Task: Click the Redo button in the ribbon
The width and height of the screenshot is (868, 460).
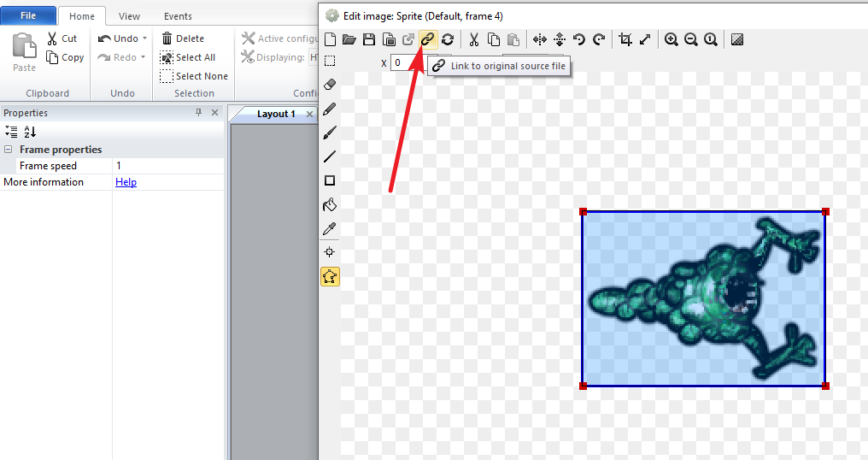Action: 117,57
